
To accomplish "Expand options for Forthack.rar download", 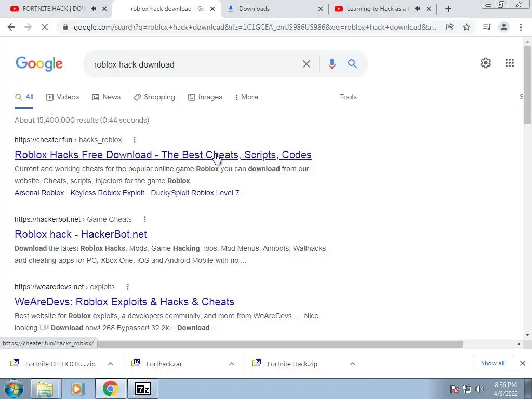I will point(232,364).
